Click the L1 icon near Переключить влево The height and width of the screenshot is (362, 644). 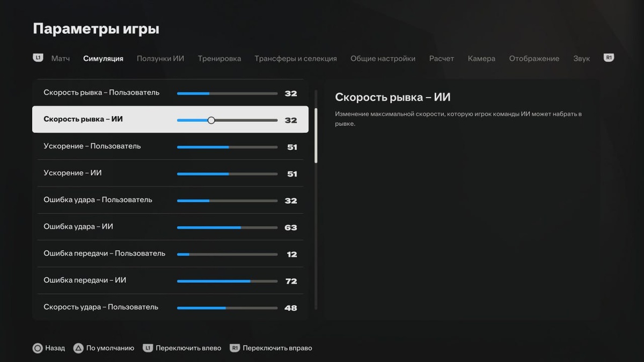(148, 348)
